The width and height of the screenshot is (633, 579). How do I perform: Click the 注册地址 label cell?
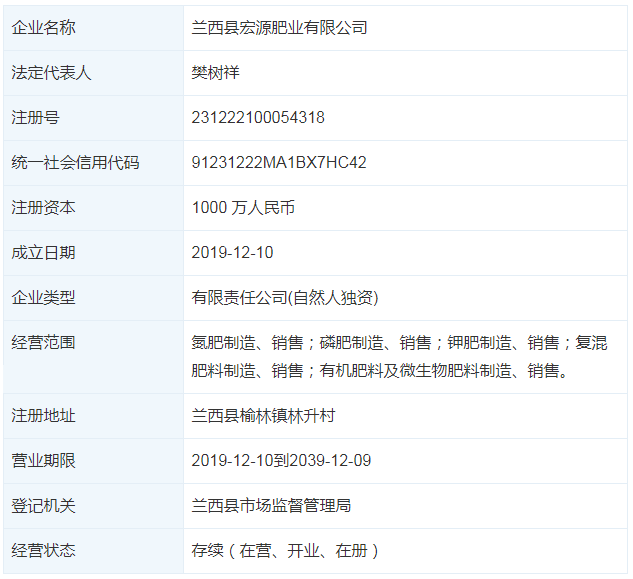coord(43,416)
